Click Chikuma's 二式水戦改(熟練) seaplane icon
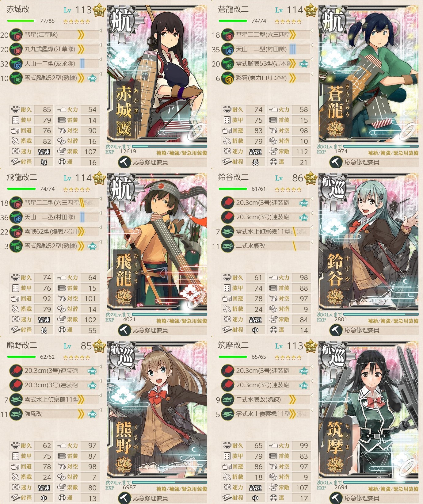Viewport: 423px width, 504px height. tap(227, 399)
